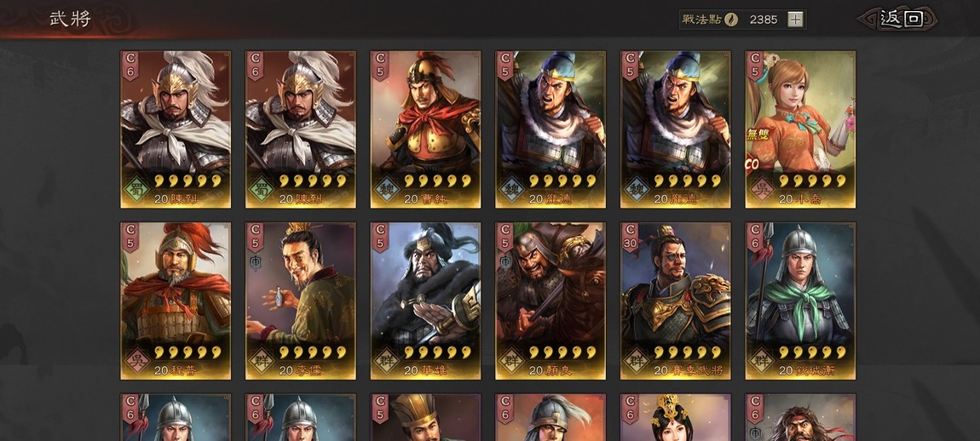Select the 顏良 general card
This screenshot has width=980, height=441.
(551, 301)
